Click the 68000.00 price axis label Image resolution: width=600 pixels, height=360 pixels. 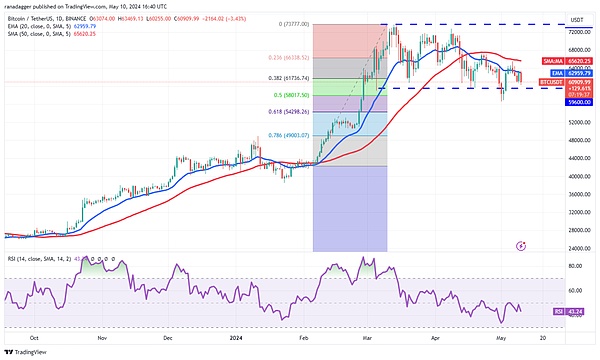point(580,50)
